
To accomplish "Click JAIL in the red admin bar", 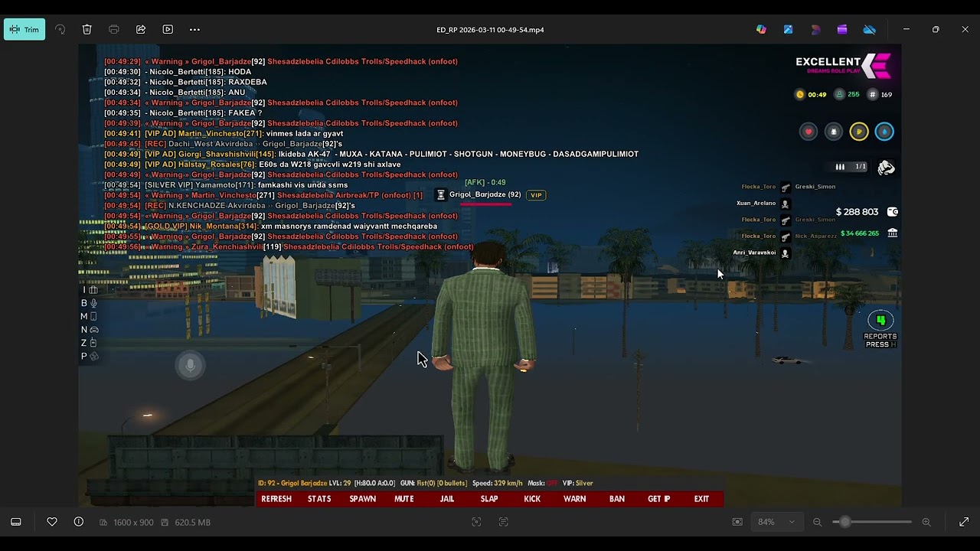I will 447,499.
